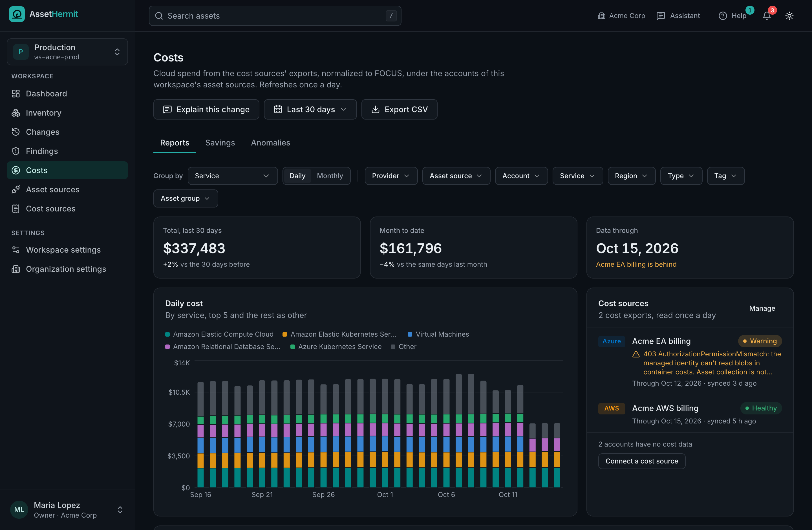The height and width of the screenshot is (530, 812).
Task: Switch granularity to Daily
Action: pyautogui.click(x=297, y=176)
